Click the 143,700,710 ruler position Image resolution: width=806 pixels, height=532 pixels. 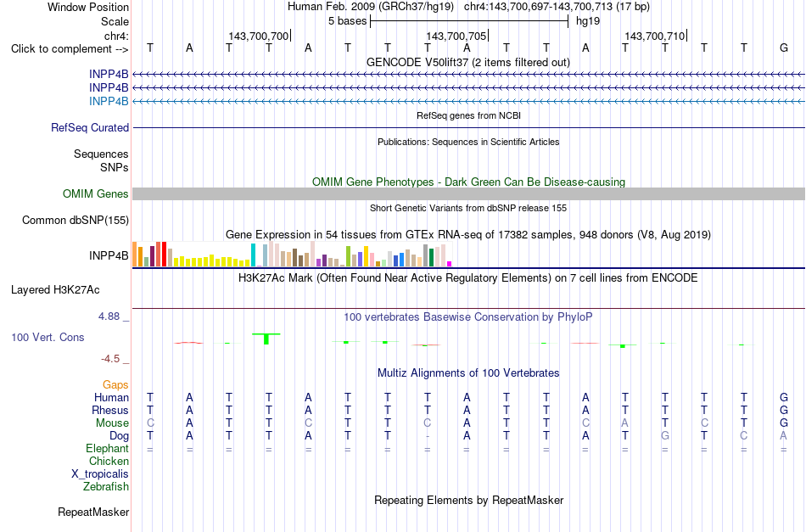click(x=655, y=36)
